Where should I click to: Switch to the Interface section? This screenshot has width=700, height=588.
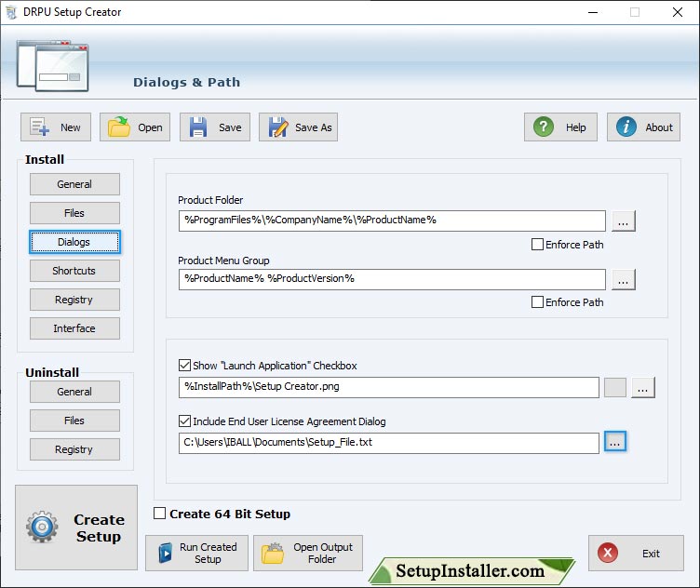(x=74, y=328)
